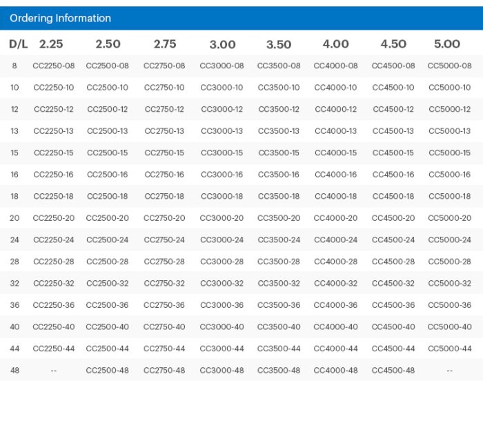Click part number CC2750-12
Image resolution: width=483 pixels, height=448 pixels.
click(x=164, y=110)
